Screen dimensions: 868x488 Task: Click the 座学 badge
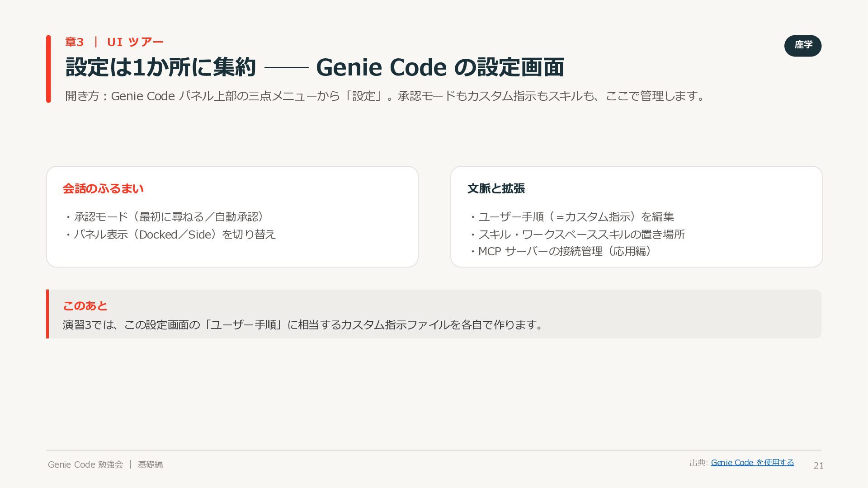(x=803, y=46)
